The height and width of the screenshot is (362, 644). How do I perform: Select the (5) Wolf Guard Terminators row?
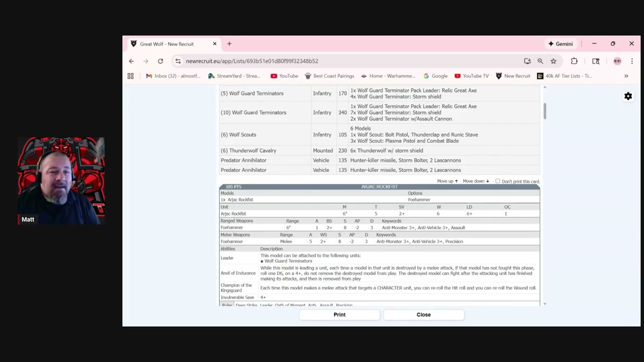(x=379, y=94)
